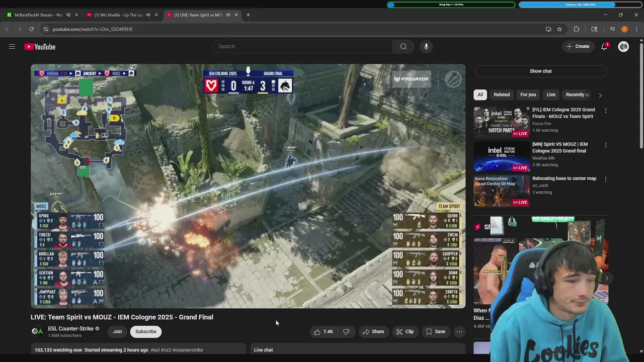Unmute the MrBackPackN Stream tab
Image resolution: width=644 pixels, height=362 pixels.
click(68, 15)
